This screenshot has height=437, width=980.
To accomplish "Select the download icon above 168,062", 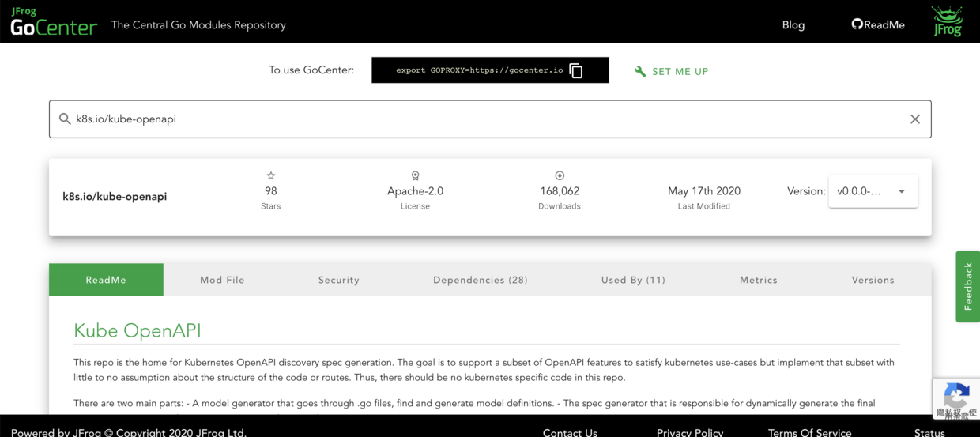I will [560, 175].
